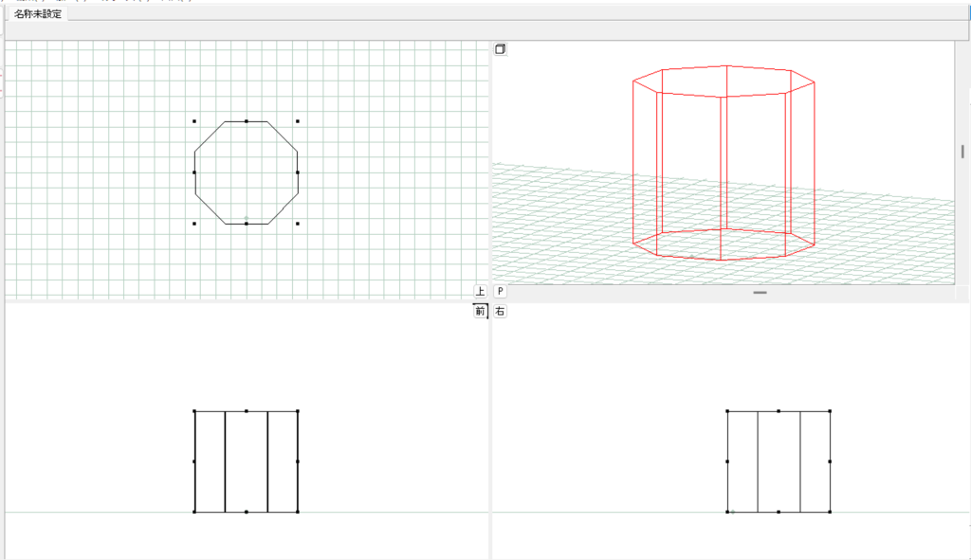Click top-center handle of octagon in top view

[x=247, y=121]
